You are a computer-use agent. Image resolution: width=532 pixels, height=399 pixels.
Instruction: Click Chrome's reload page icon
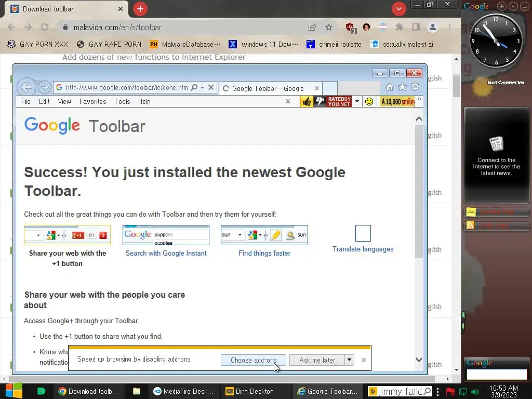pos(45,27)
